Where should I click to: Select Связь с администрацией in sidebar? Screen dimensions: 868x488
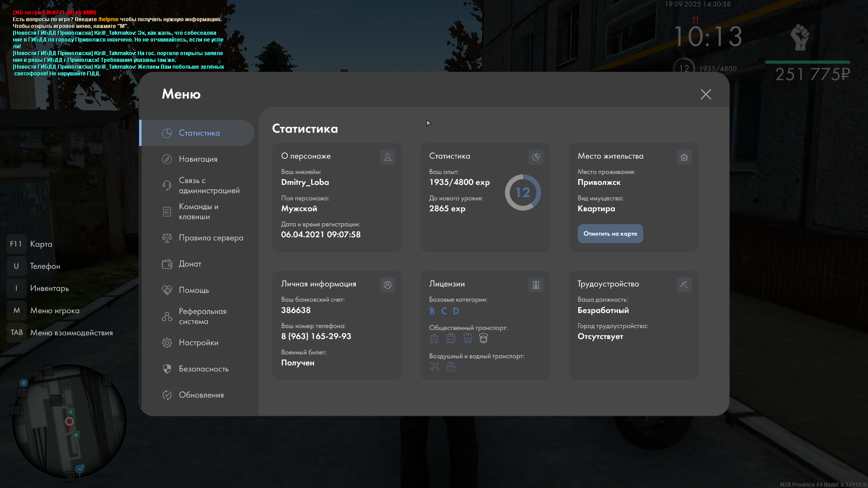click(209, 185)
